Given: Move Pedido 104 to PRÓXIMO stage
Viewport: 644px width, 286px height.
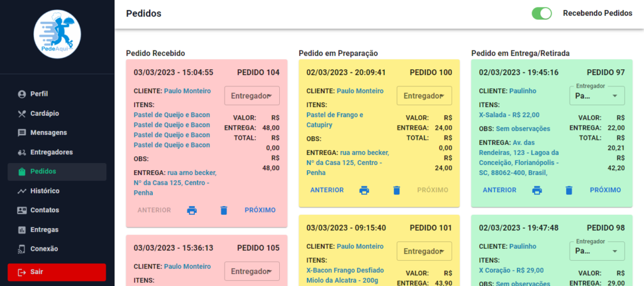Looking at the screenshot, I should (x=260, y=210).
